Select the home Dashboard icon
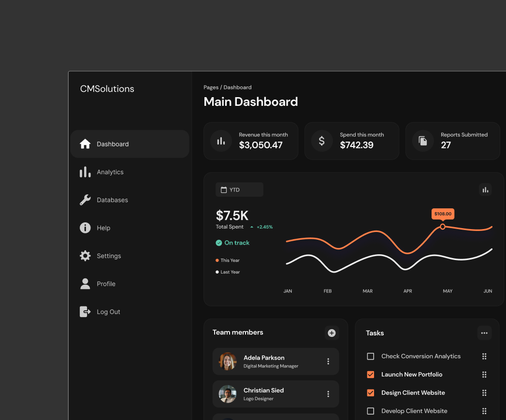The width and height of the screenshot is (506, 420). 85,144
